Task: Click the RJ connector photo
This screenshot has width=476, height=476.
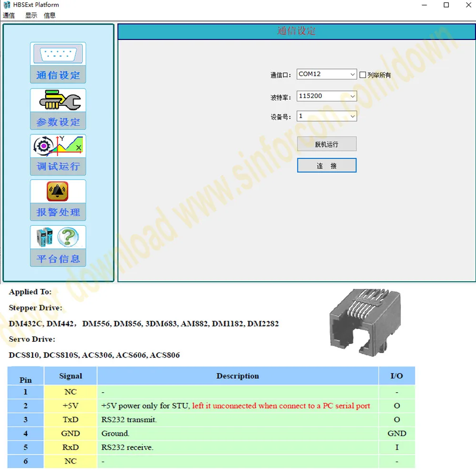Action: [x=365, y=318]
